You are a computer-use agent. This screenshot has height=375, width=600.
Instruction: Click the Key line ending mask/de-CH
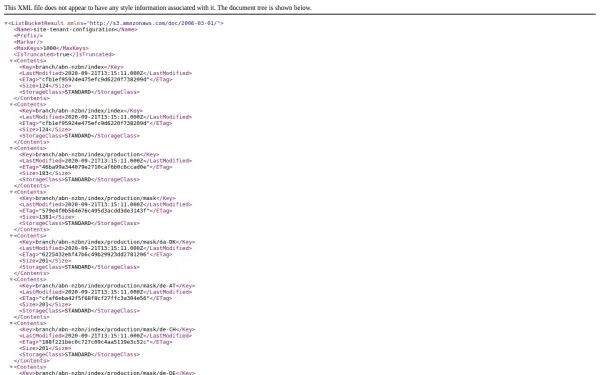click(107, 329)
